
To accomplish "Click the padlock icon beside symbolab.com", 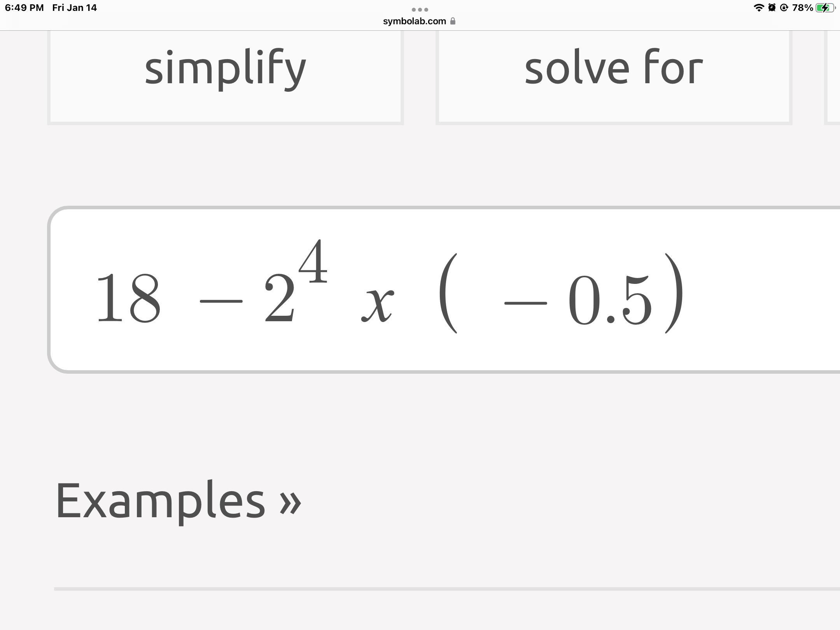I will tap(453, 21).
